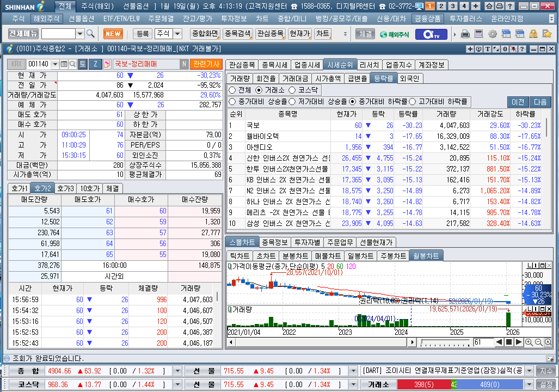
Task: Select the 거래소 market radio button
Action: point(259,90)
